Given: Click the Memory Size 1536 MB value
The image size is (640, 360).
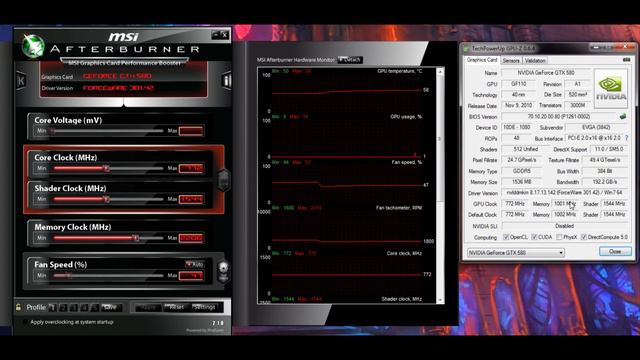Looking at the screenshot, I should 521,182.
